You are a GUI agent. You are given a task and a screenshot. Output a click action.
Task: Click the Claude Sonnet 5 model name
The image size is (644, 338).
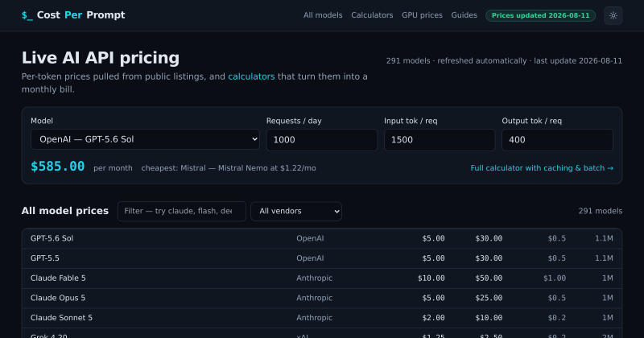click(61, 318)
